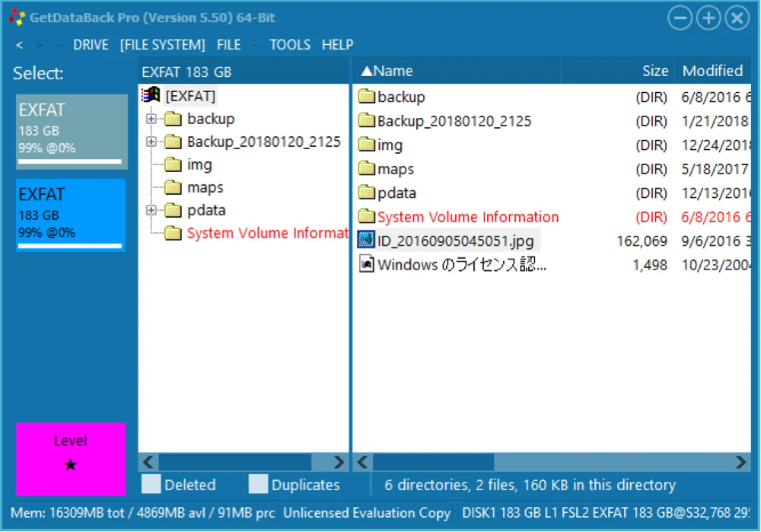Open the [FILE SYSTEM] menu

pos(163,45)
